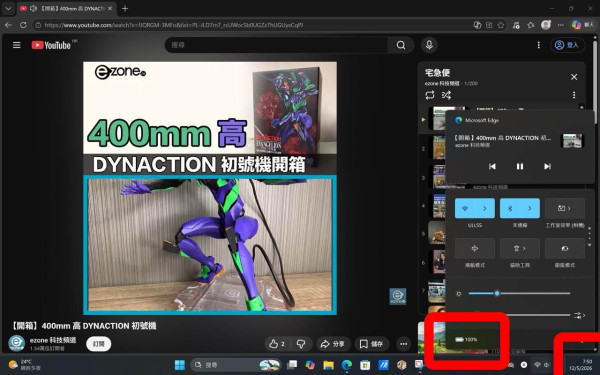Viewport: 600px width, 375px height.
Task: Adjust the brightness slider
Action: click(519, 293)
